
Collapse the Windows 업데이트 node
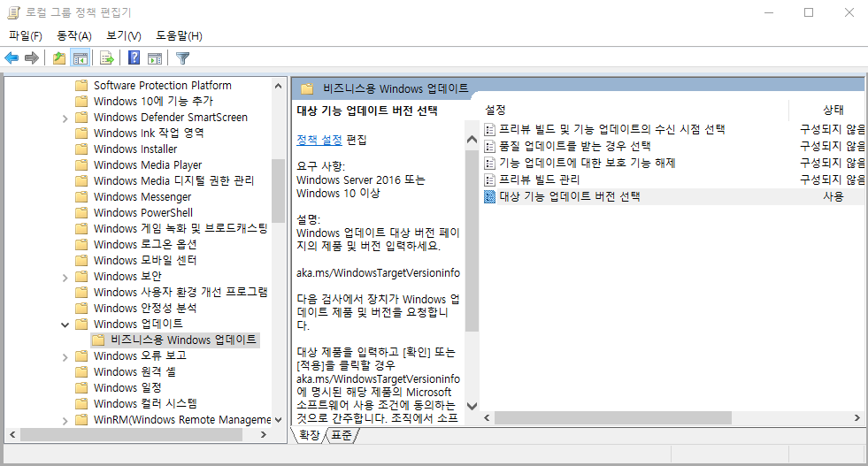65,325
